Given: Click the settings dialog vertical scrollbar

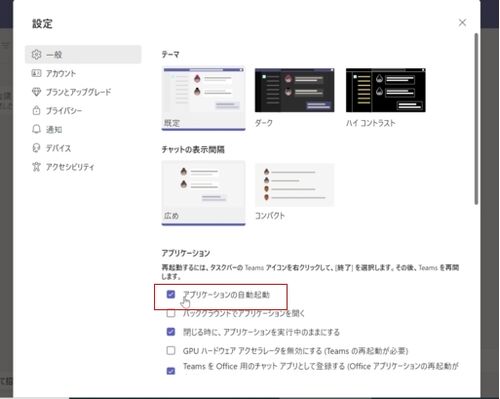Looking at the screenshot, I should coord(476,119).
